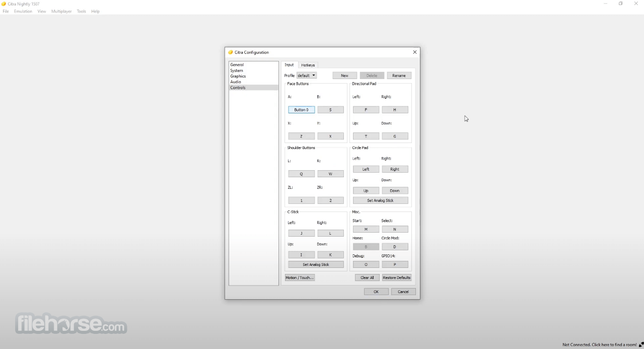Rebind D-Pad Up mapped to T
The image size is (644, 349).
tap(366, 136)
